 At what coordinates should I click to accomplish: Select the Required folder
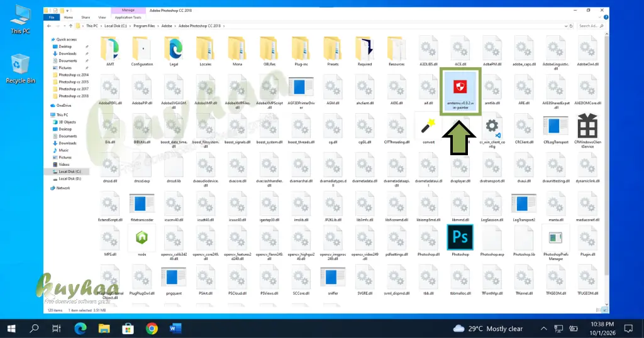tap(365, 52)
